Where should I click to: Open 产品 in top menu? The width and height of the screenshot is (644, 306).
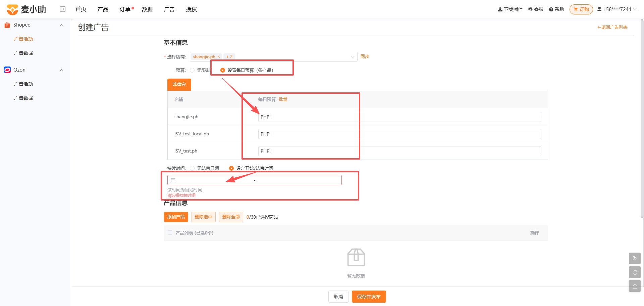point(103,9)
